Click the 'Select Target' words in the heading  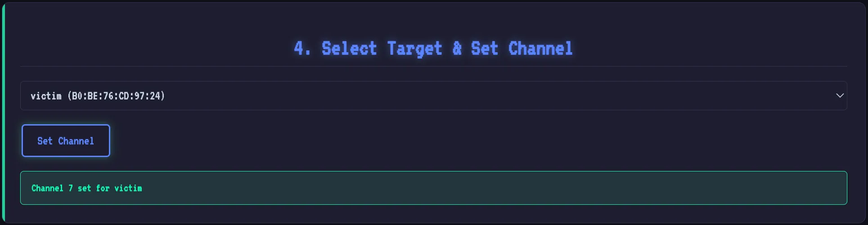point(382,48)
